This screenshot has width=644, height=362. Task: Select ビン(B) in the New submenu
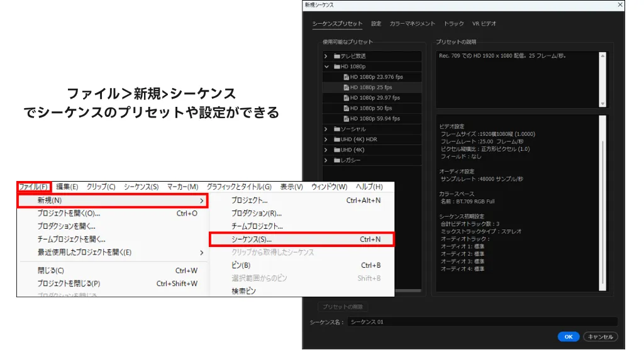302,265
